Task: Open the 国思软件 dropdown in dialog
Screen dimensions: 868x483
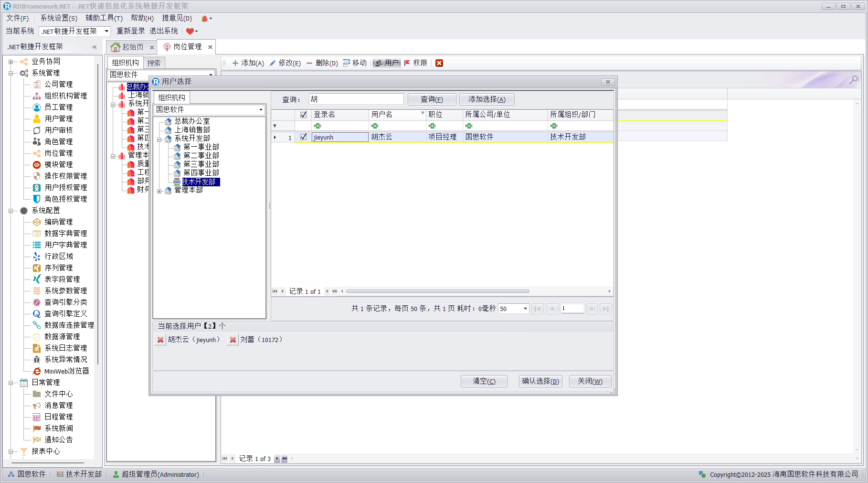Action: click(261, 110)
